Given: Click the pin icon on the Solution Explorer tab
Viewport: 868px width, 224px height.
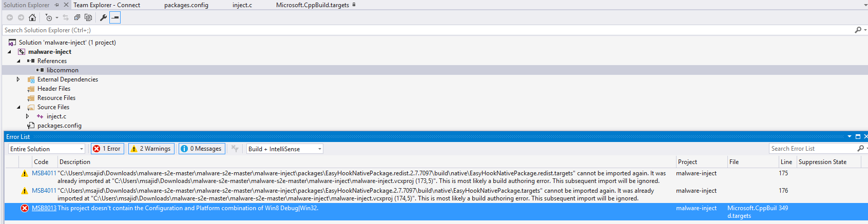Looking at the screenshot, I should (57, 5).
